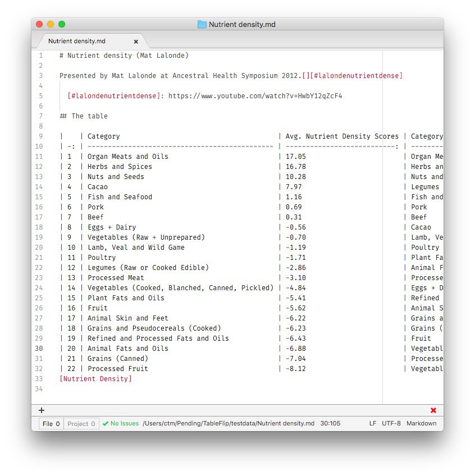The height and width of the screenshot is (476, 475).
Task: Open the UTF-8 encoding selector
Action: coord(391,423)
